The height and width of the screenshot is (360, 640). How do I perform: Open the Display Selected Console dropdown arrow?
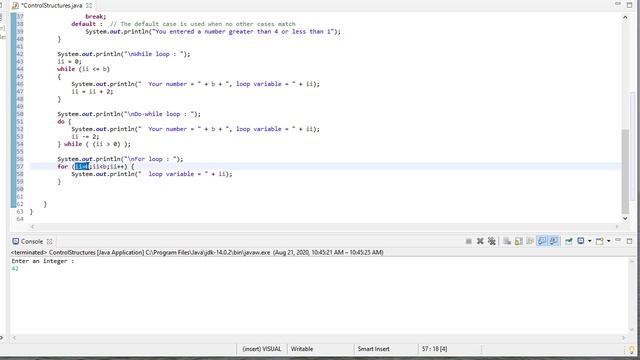589,241
